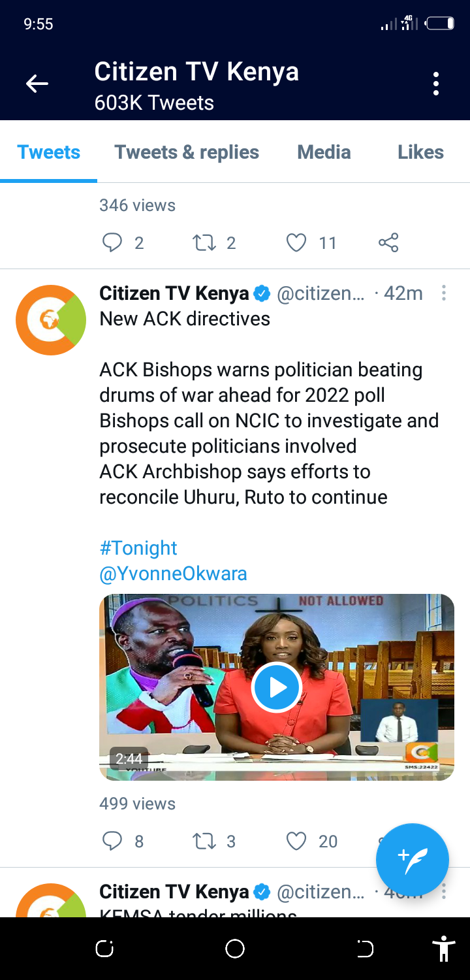This screenshot has width=470, height=980.
Task: Reply to the tweet with 2 comments
Action: click(x=112, y=243)
